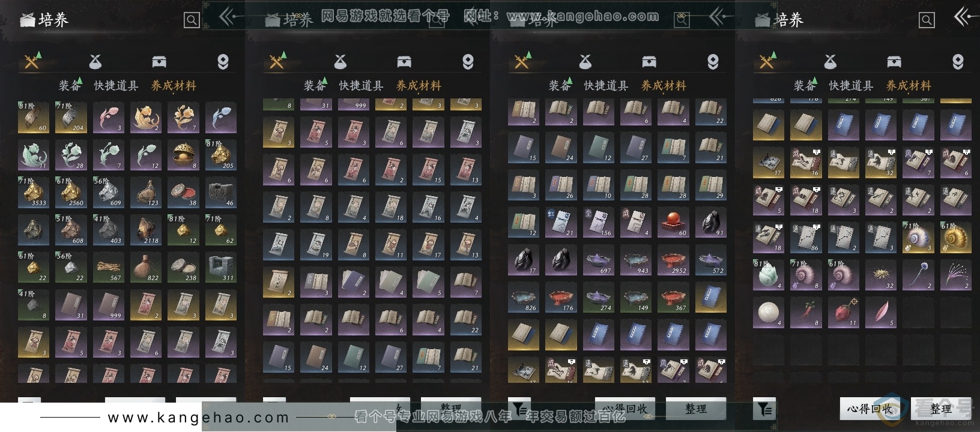Select the treasure chest icon in the third panel
This screenshot has width=980, height=432.
pyautogui.click(x=649, y=61)
